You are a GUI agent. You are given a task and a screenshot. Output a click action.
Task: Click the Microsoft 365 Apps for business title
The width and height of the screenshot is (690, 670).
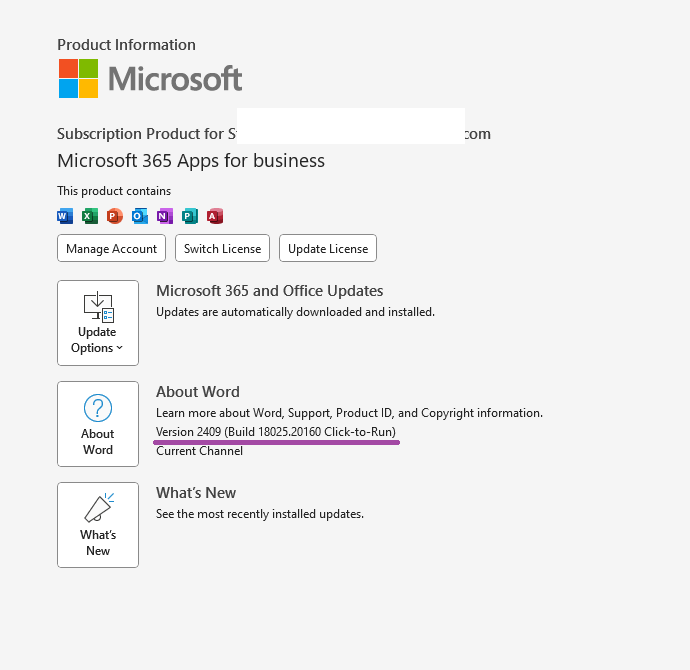click(x=191, y=161)
